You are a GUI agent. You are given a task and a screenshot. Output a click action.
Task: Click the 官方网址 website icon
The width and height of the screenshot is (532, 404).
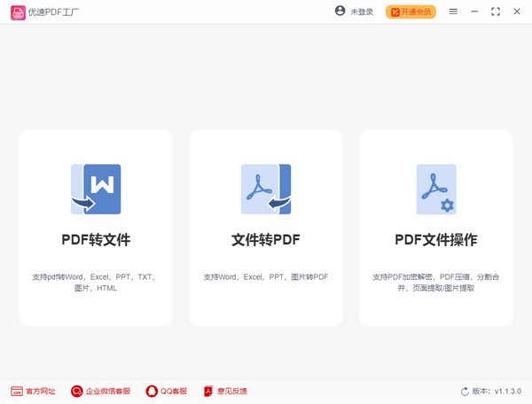click(17, 391)
